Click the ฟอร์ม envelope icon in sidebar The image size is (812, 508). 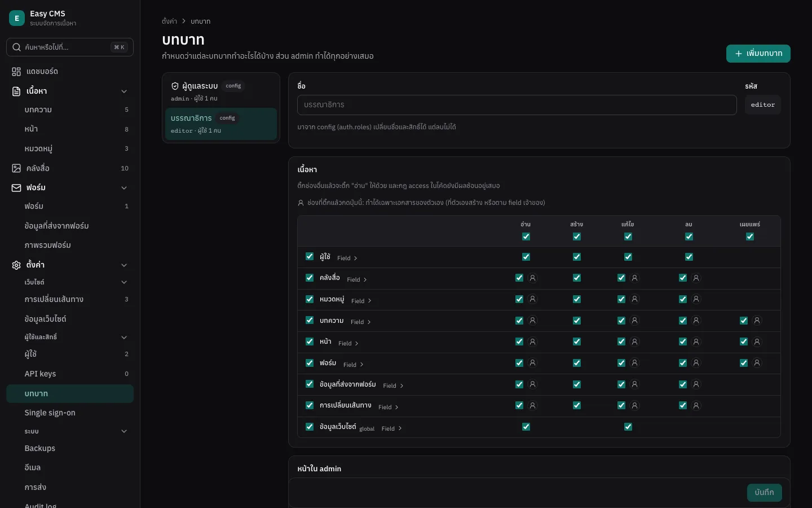[16, 187]
